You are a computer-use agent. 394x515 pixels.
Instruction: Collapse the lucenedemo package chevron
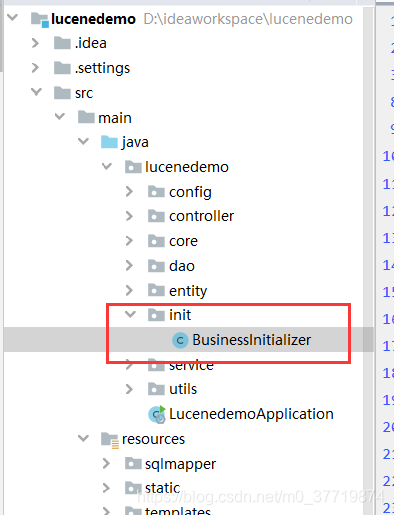pos(107,166)
